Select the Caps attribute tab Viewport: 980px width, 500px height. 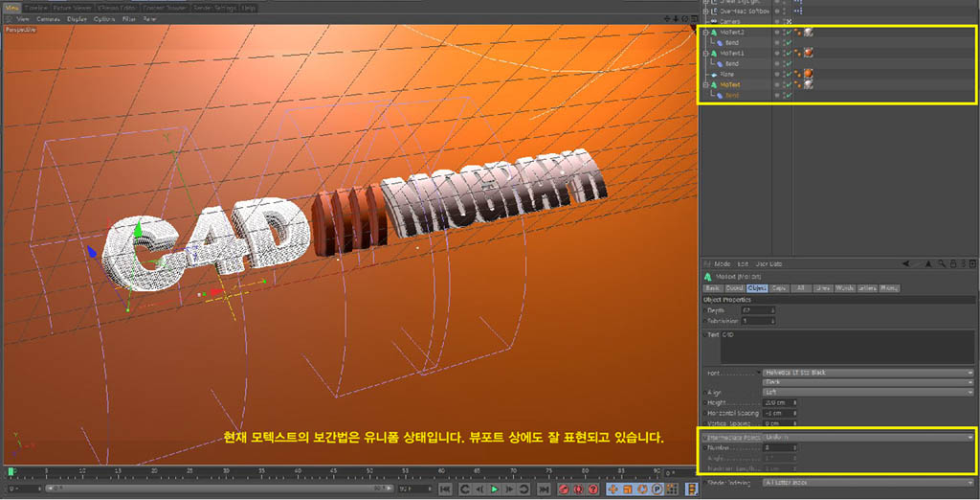779,288
